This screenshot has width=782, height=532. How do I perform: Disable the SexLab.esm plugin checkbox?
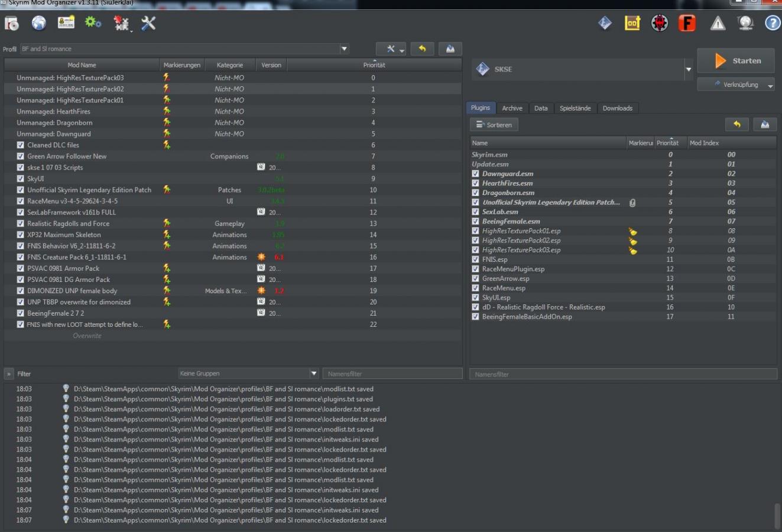click(475, 212)
